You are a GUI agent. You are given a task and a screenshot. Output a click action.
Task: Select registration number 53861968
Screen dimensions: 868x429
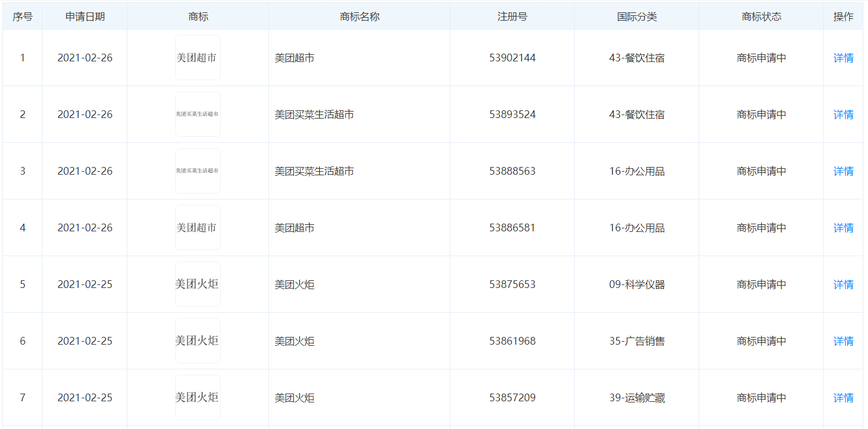point(512,341)
